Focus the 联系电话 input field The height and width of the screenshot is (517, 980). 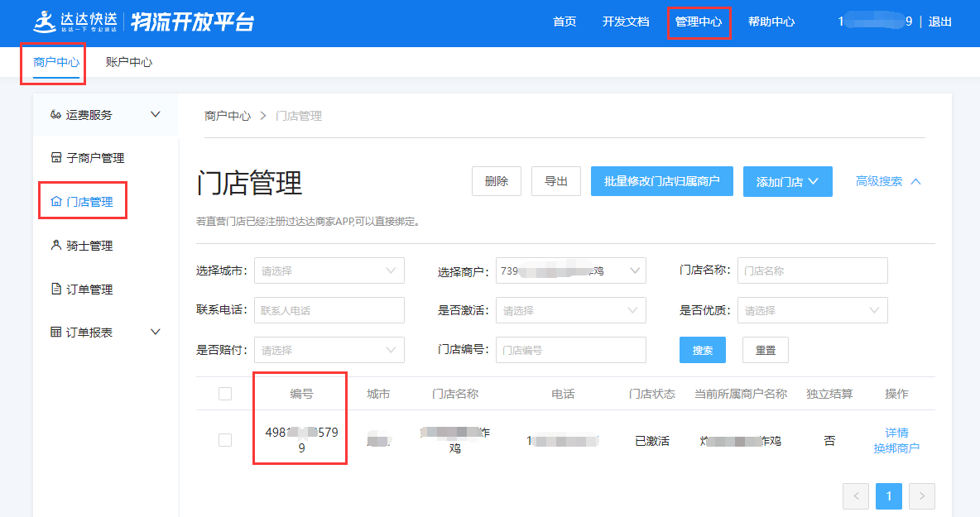point(329,310)
